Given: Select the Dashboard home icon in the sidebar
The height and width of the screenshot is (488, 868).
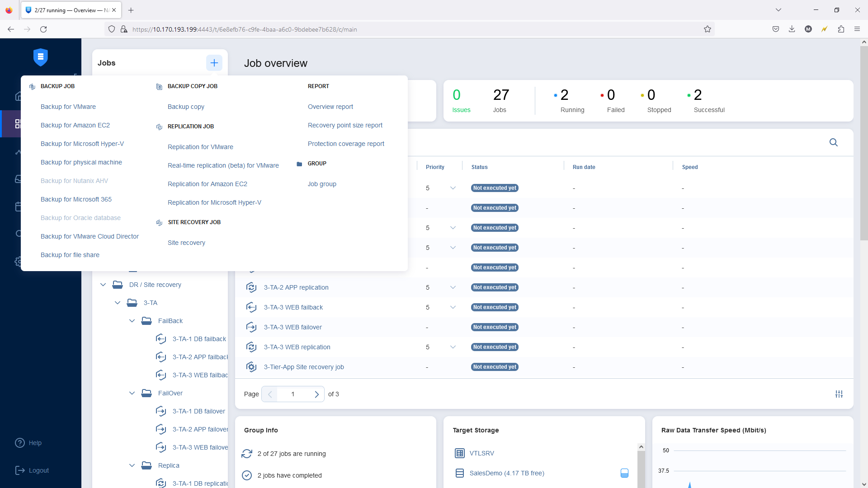Looking at the screenshot, I should 18,96.
